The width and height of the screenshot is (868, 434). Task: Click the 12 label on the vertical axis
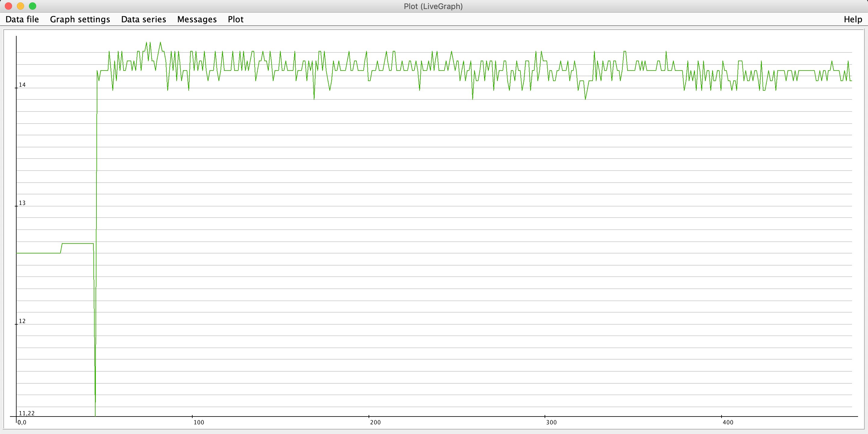click(22, 321)
